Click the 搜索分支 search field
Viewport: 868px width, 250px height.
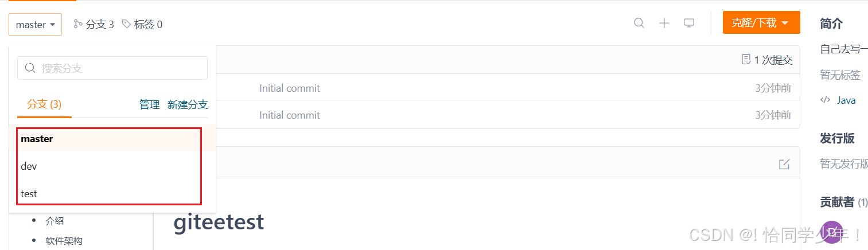[x=112, y=68]
